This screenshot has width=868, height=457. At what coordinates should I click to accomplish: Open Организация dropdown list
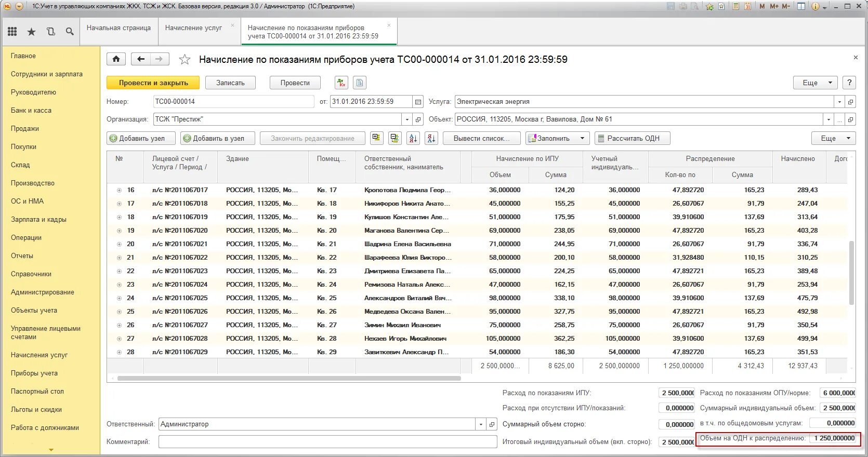(407, 119)
